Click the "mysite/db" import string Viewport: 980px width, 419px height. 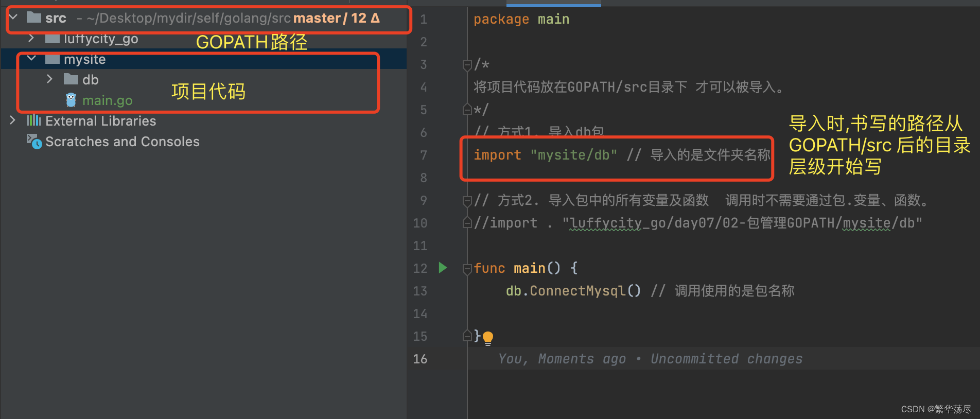pos(574,155)
